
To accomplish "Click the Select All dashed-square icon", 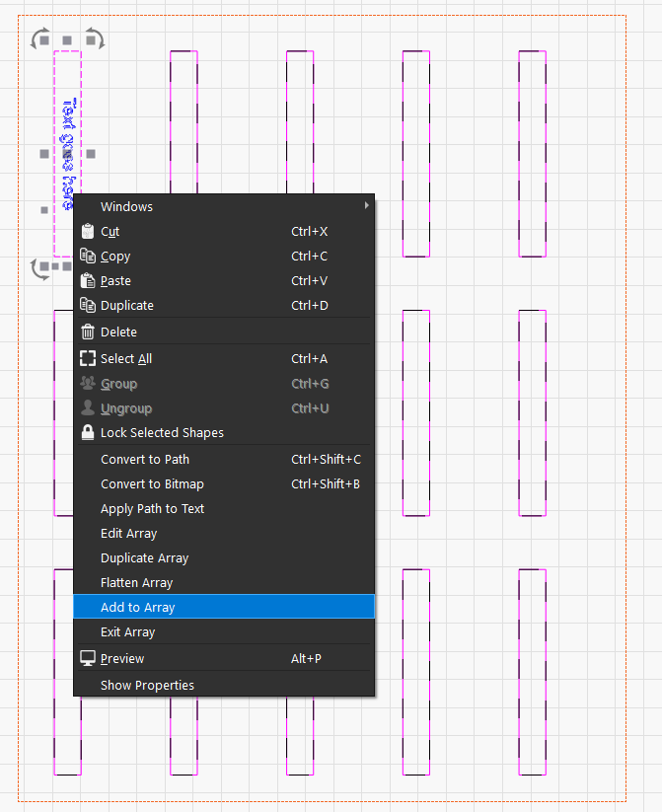I will [88, 359].
